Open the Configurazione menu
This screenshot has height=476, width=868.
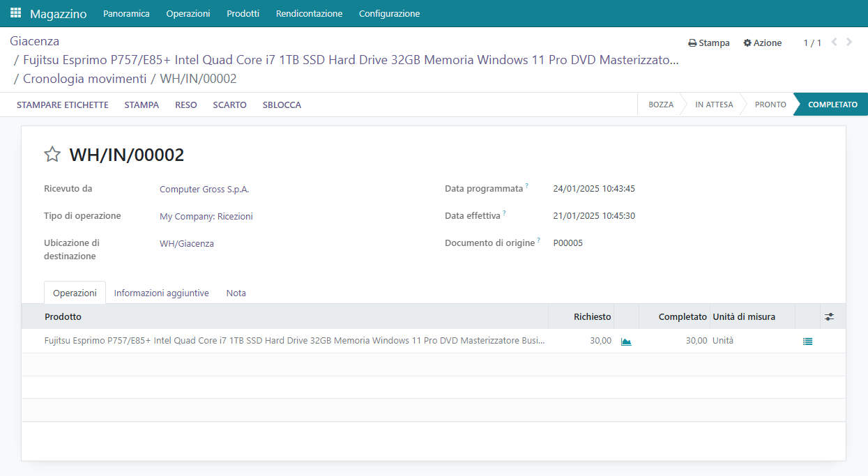pos(390,13)
